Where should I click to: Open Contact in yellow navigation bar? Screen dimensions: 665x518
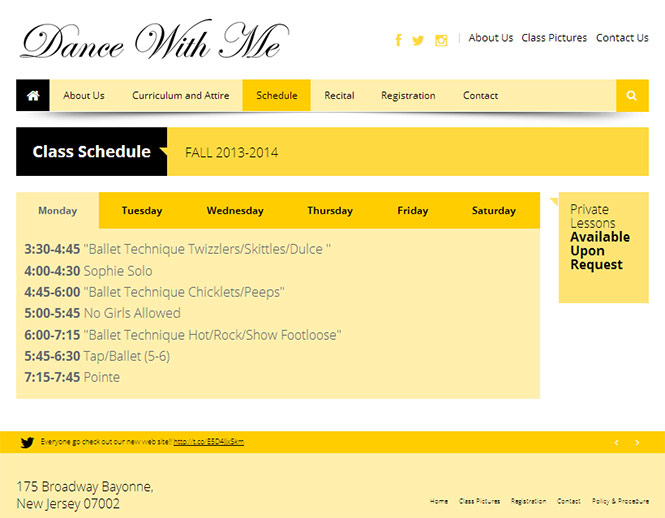coord(480,95)
